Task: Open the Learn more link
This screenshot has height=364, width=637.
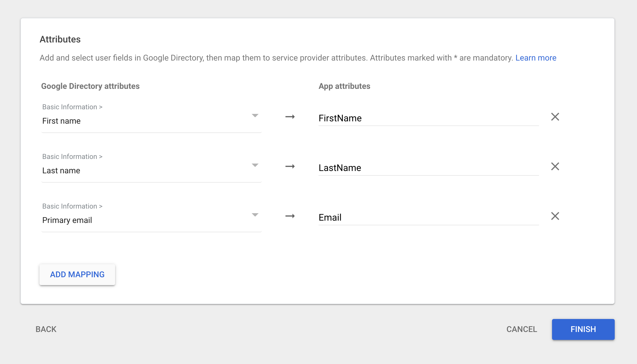Action: tap(536, 58)
